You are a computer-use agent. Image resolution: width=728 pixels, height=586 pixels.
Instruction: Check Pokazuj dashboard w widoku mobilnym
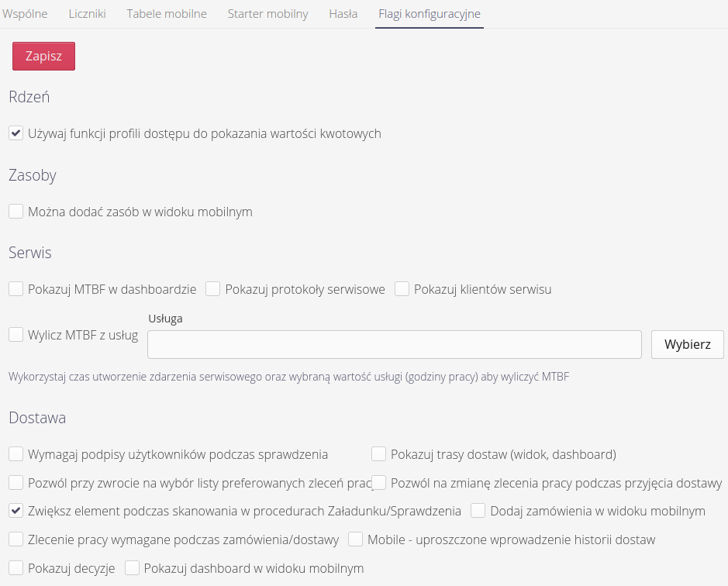tap(132, 568)
